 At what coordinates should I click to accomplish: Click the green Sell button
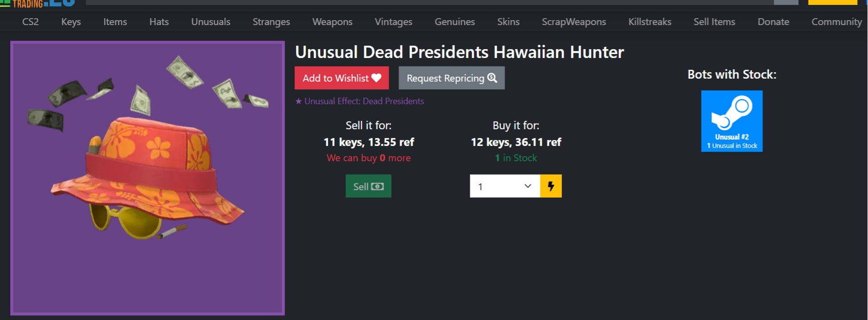tap(368, 186)
